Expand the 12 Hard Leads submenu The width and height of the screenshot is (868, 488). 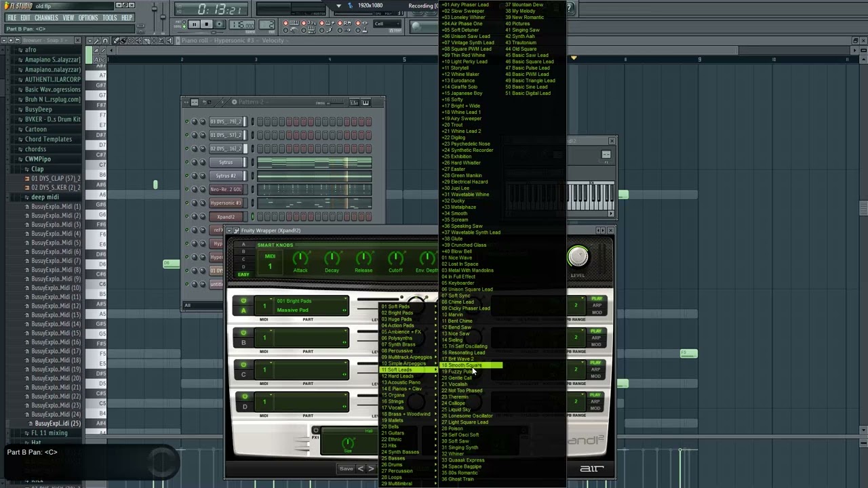click(407, 376)
